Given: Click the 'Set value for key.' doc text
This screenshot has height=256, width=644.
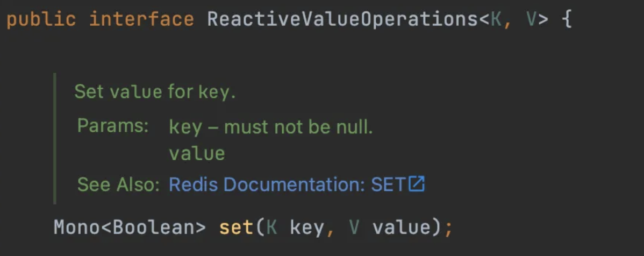Looking at the screenshot, I should 155,91.
